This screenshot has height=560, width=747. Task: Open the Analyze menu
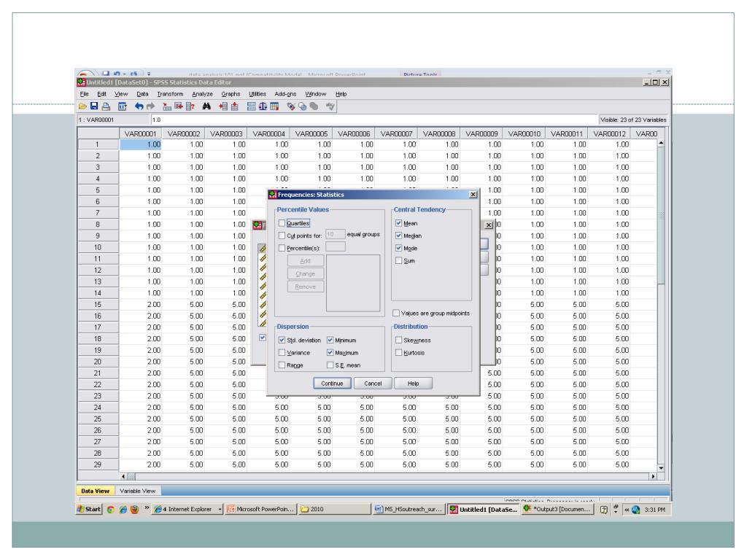(202, 94)
